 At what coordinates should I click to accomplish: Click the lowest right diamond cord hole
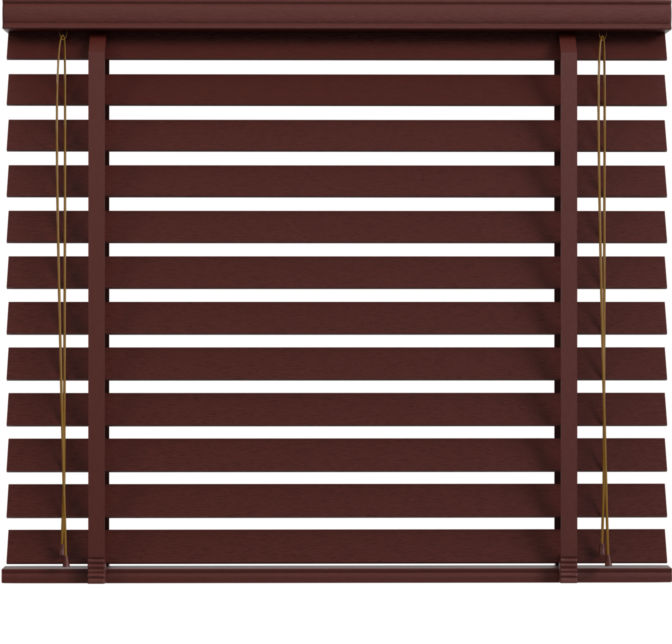[605, 524]
